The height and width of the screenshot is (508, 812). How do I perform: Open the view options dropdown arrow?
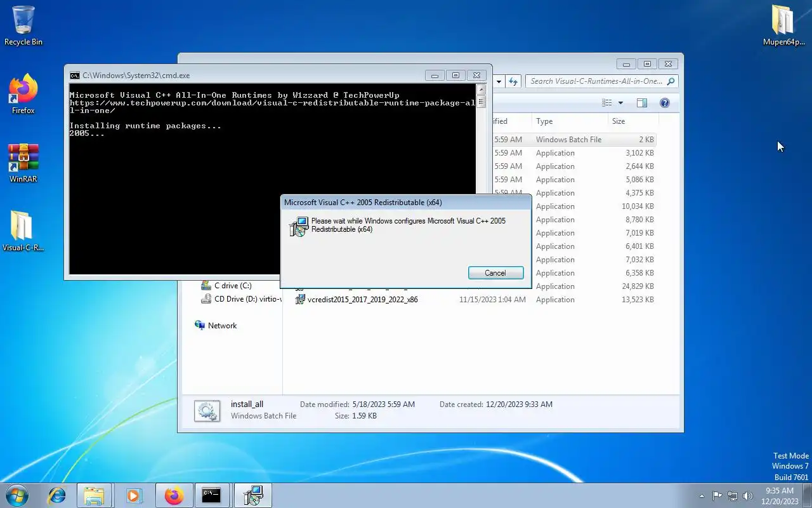(x=620, y=103)
